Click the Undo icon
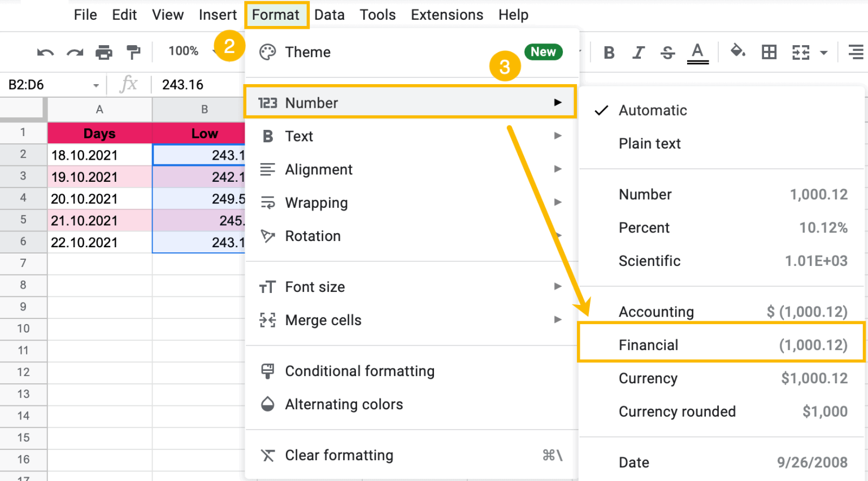 (45, 52)
